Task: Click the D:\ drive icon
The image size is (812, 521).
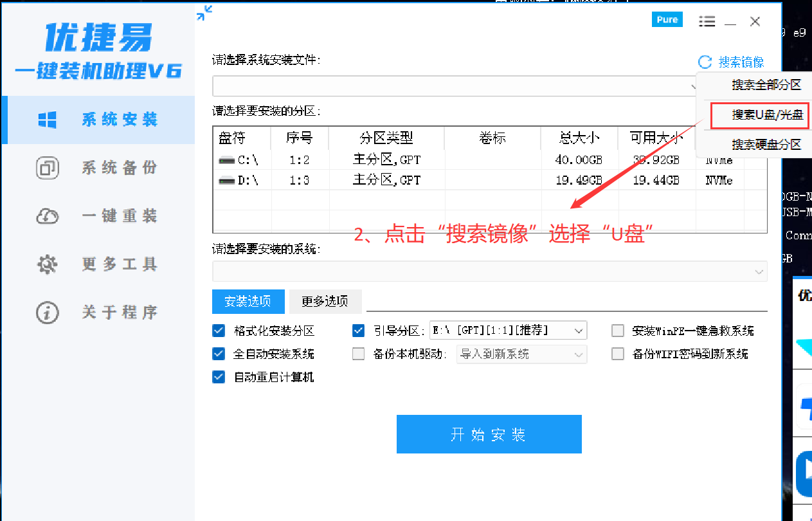Action: coord(226,181)
